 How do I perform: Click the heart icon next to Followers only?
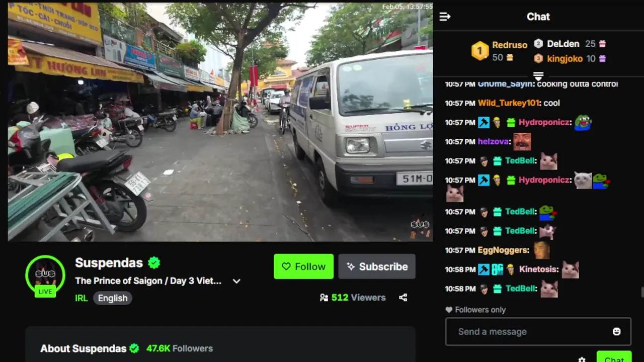point(449,310)
